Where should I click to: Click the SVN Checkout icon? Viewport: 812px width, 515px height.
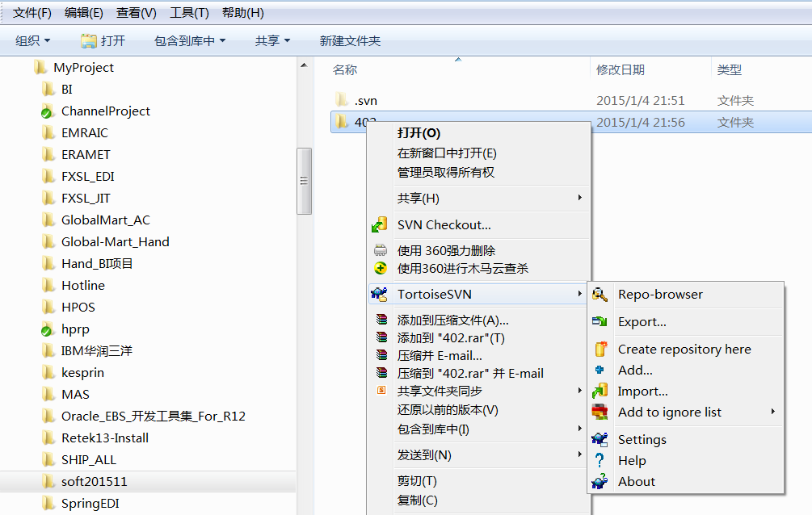click(380, 224)
